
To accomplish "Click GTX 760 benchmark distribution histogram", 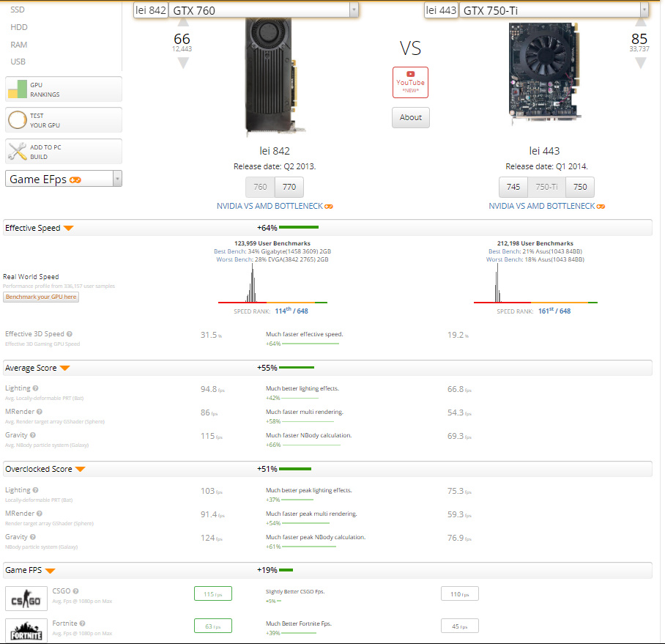I will pos(272,284).
